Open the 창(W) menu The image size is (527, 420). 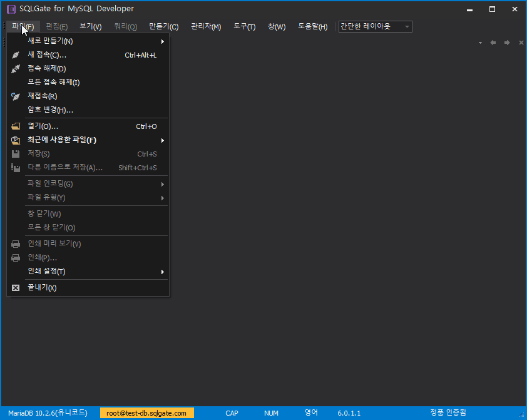(x=277, y=26)
